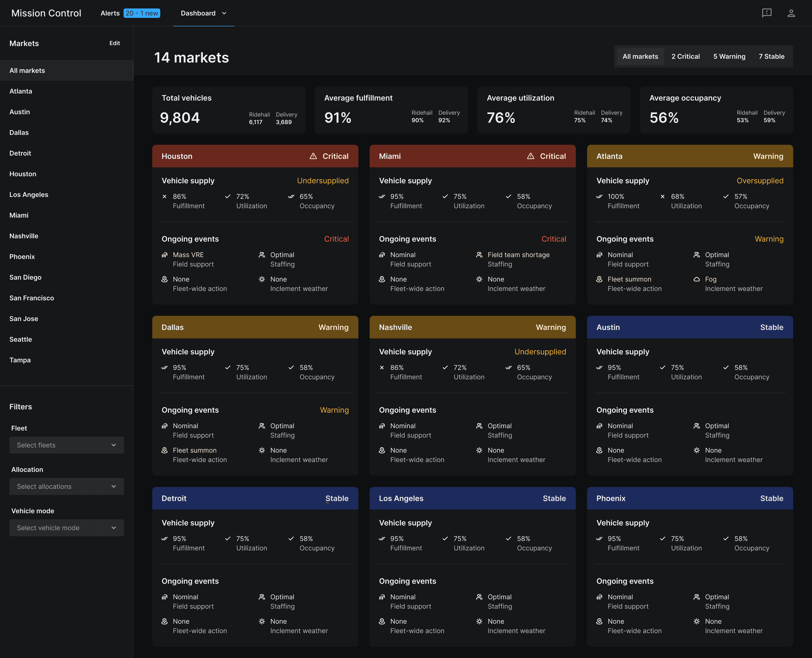Open the Select allocations dropdown
The image size is (812, 658).
[67, 486]
